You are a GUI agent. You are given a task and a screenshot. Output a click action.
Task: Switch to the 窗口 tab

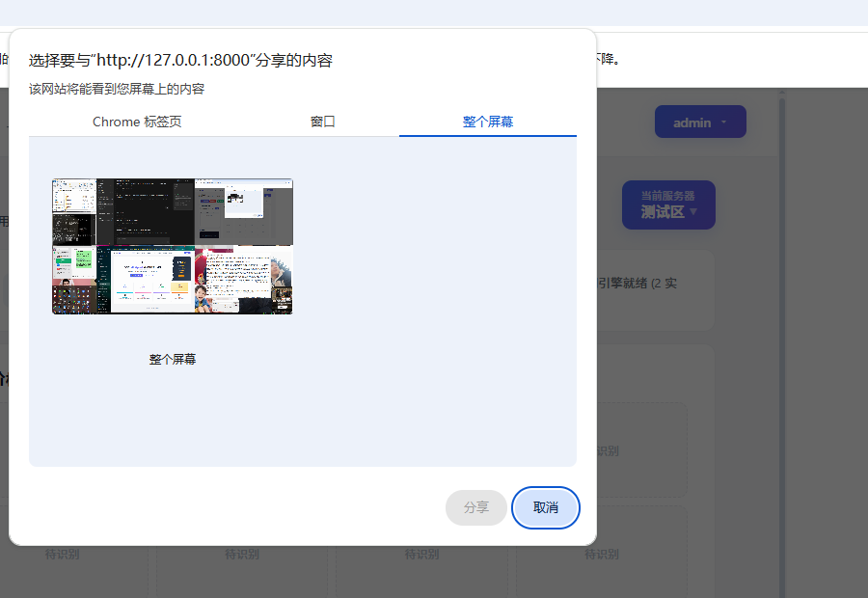322,122
